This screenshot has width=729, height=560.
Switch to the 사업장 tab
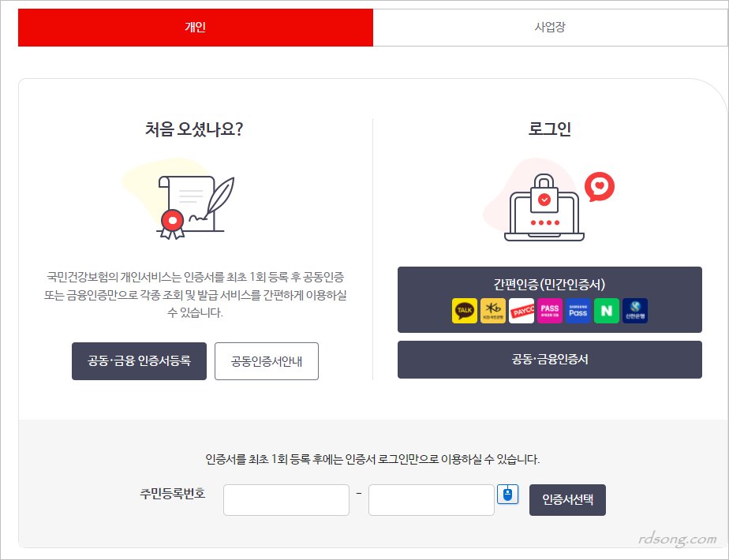click(x=550, y=28)
